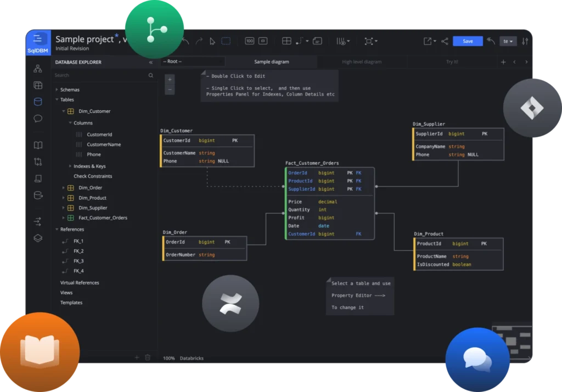Click the stacked layers icon in sidebar
The image size is (562, 392).
point(38,238)
